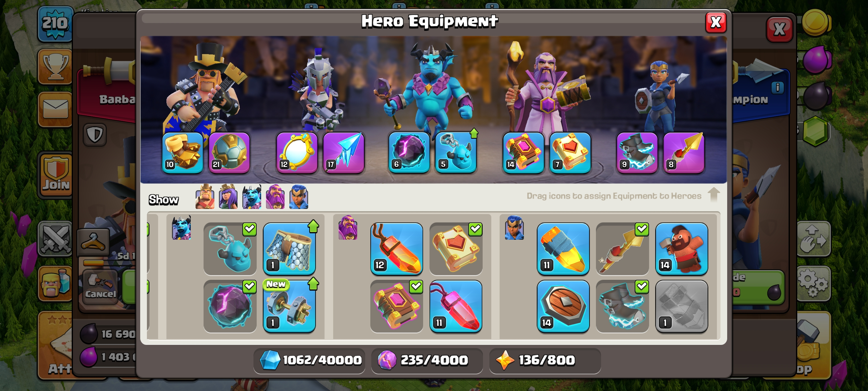Image resolution: width=868 pixels, height=391 pixels.
Task: Select the level 1 Metal Pants equipment
Action: pyautogui.click(x=289, y=248)
